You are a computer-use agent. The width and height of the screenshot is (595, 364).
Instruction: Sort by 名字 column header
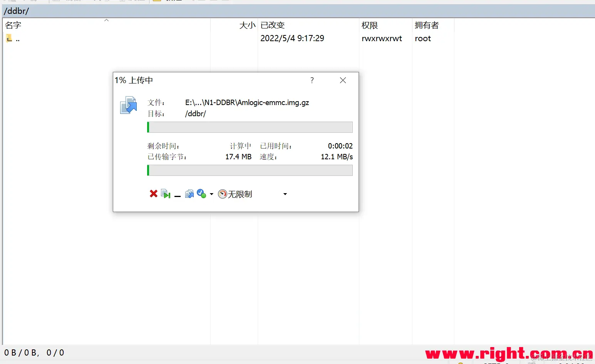coord(107,25)
